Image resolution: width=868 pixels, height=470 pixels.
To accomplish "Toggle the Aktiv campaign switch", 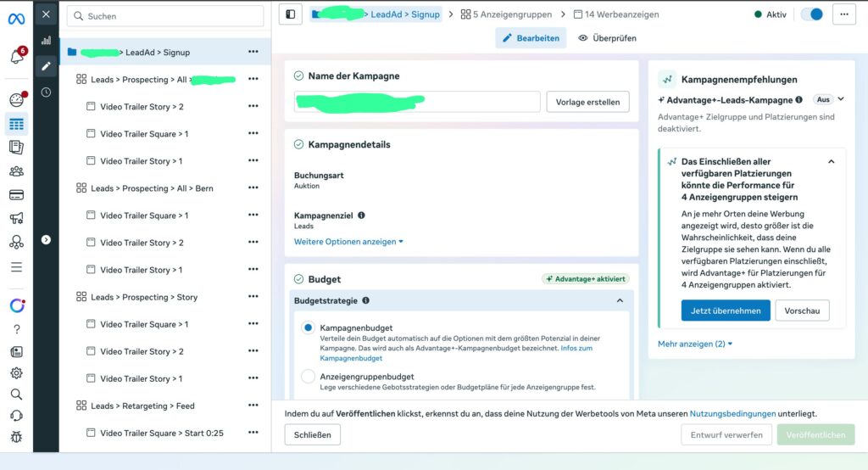I will pyautogui.click(x=812, y=14).
